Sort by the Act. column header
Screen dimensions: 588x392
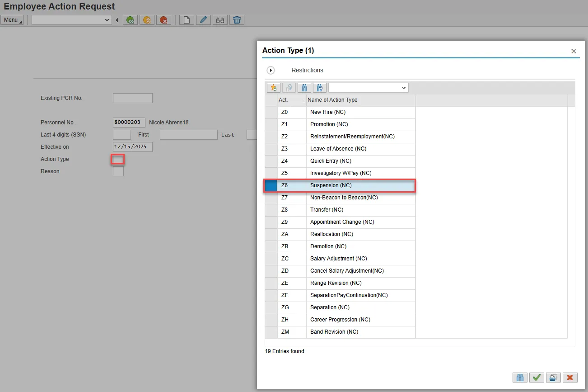(284, 100)
